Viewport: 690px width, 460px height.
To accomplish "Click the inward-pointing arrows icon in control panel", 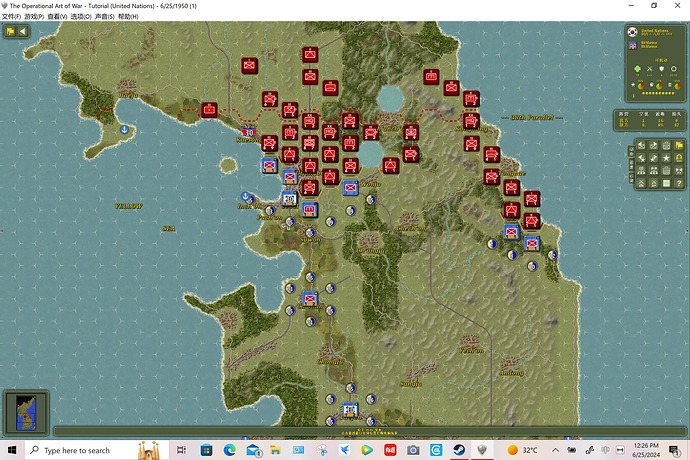I will tap(679, 170).
